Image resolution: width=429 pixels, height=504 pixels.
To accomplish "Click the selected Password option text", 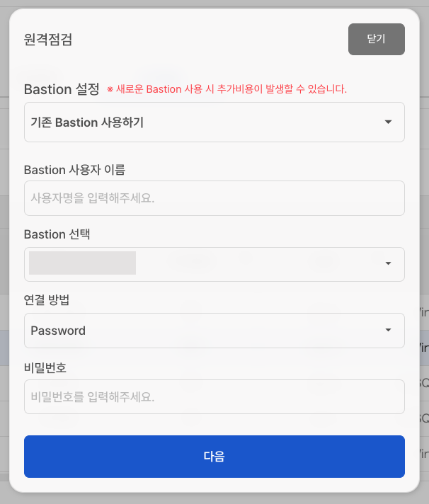I will [x=58, y=331].
